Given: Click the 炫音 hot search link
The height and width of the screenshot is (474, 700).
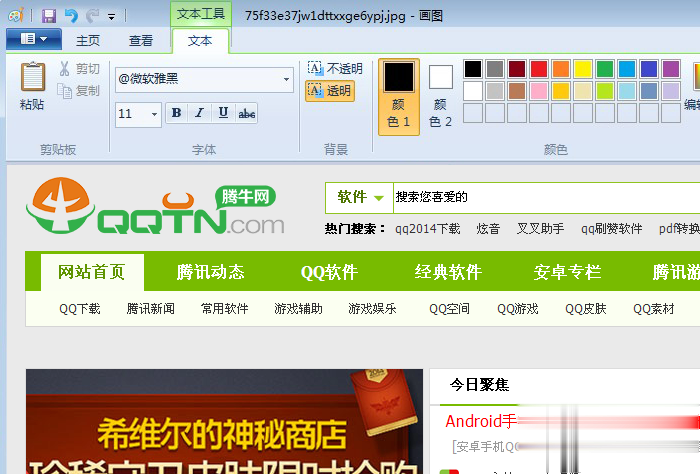Looking at the screenshot, I should [x=488, y=229].
